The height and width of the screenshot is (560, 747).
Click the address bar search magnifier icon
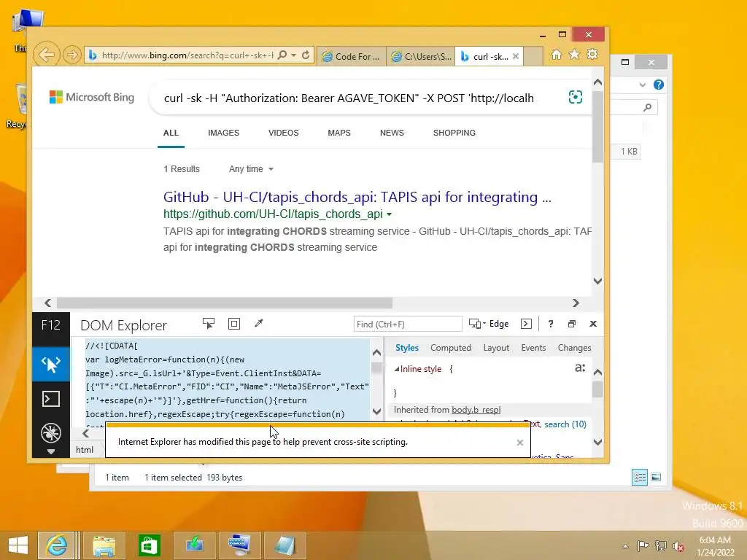pos(282,55)
